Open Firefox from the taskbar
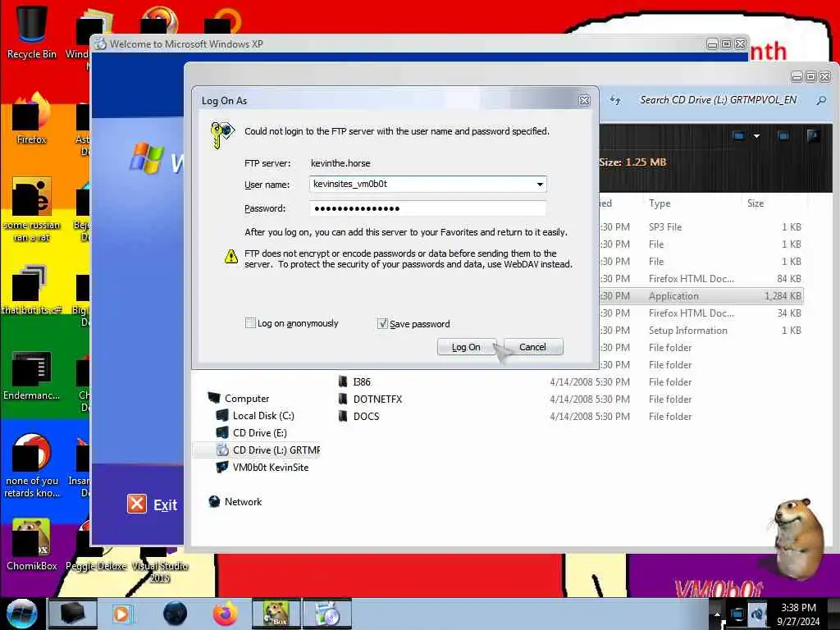The width and height of the screenshot is (840, 630). (226, 614)
